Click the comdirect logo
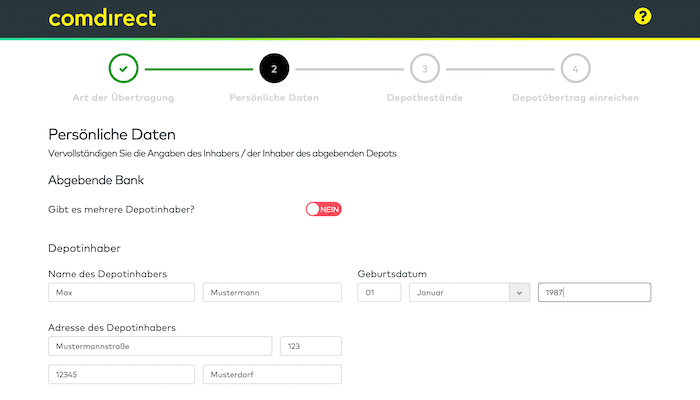Viewport: 700px width, 400px height. (x=102, y=18)
